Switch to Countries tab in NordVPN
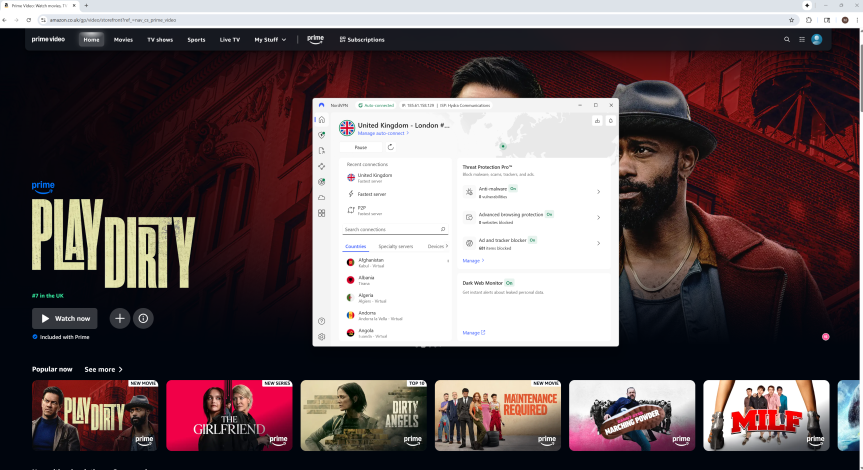Image resolution: width=863 pixels, height=470 pixels. click(356, 246)
